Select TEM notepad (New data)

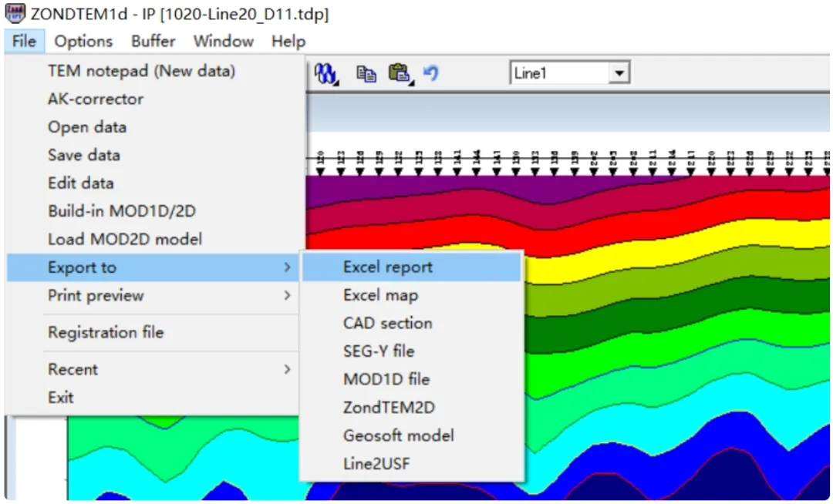(x=153, y=71)
